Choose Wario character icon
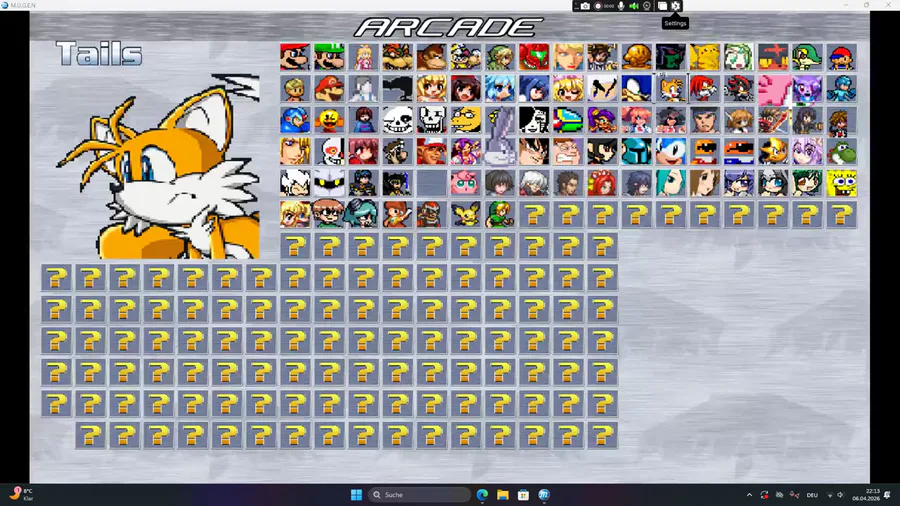The height and width of the screenshot is (506, 900). click(x=465, y=57)
